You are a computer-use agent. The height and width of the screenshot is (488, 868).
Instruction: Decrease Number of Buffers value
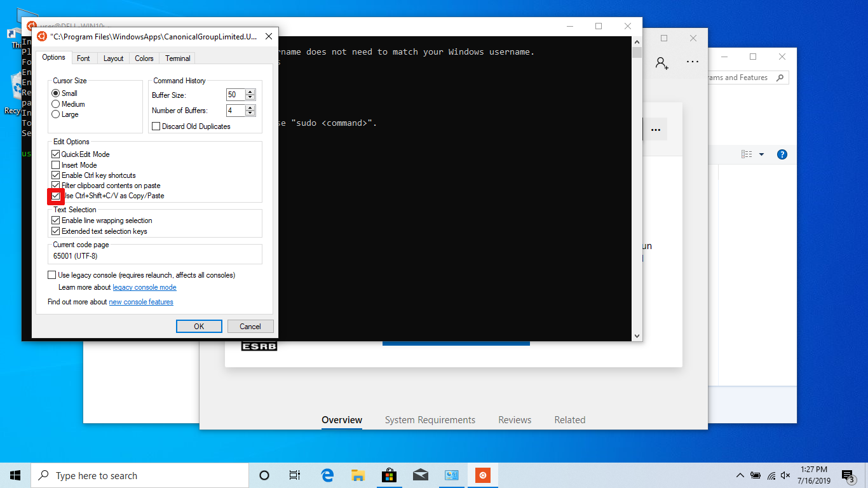click(x=250, y=113)
